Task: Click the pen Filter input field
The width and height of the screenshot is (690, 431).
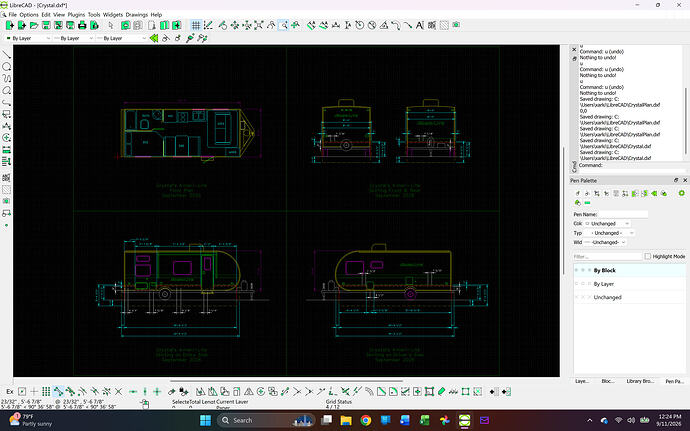Action: [x=607, y=256]
